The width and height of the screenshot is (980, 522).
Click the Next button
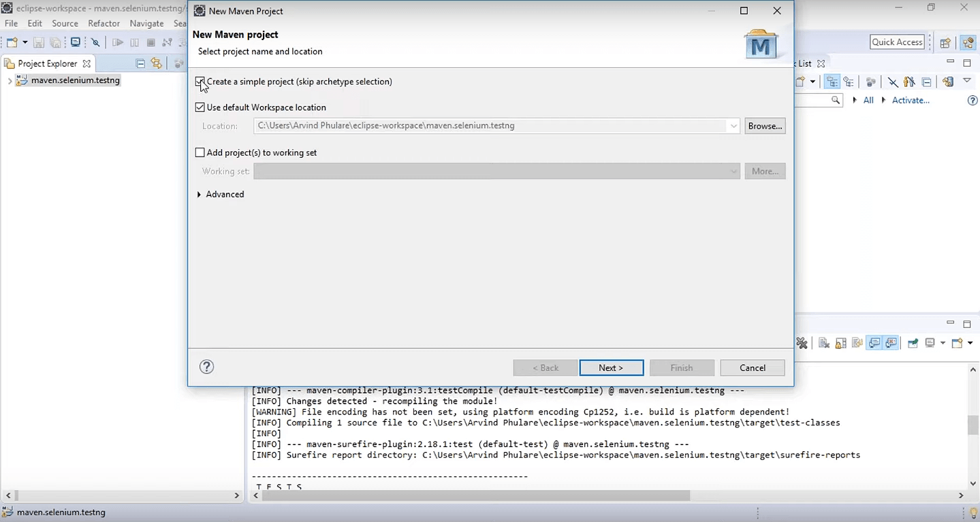611,368
